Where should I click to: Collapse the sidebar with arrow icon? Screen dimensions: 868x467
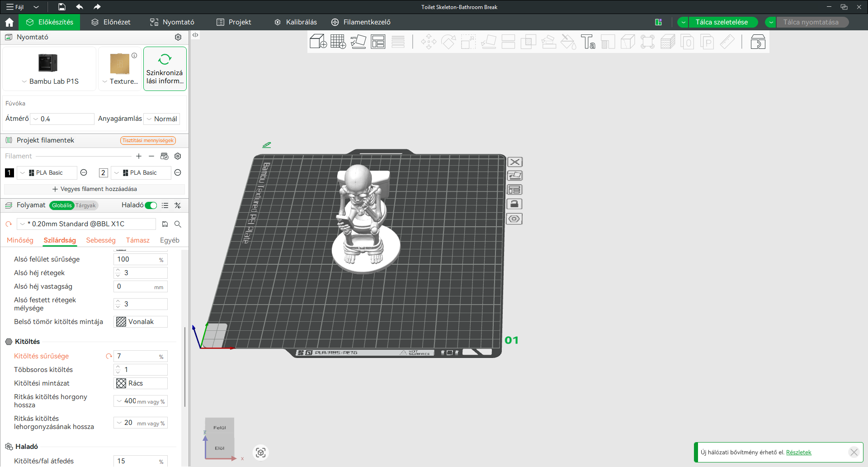(195, 35)
